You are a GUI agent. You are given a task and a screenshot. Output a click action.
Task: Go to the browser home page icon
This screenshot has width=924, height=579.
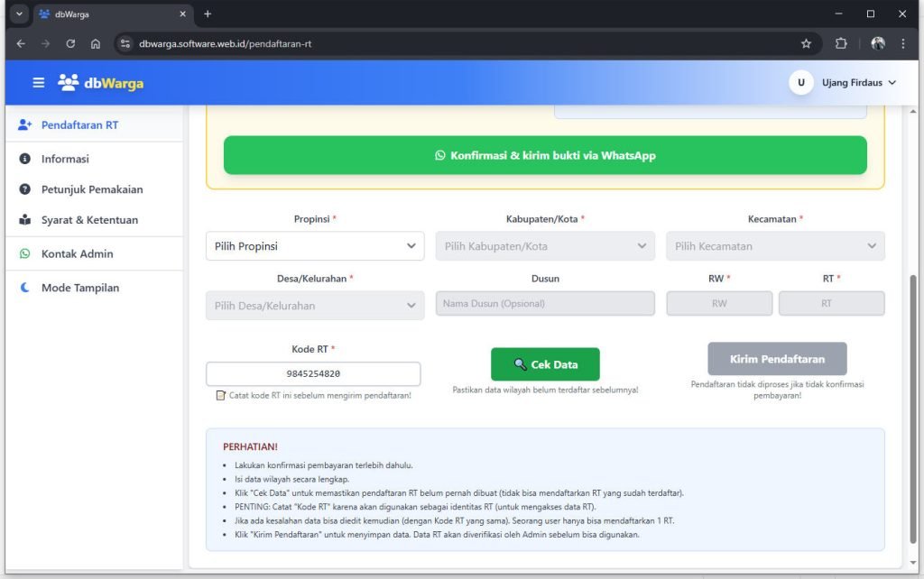tap(96, 43)
